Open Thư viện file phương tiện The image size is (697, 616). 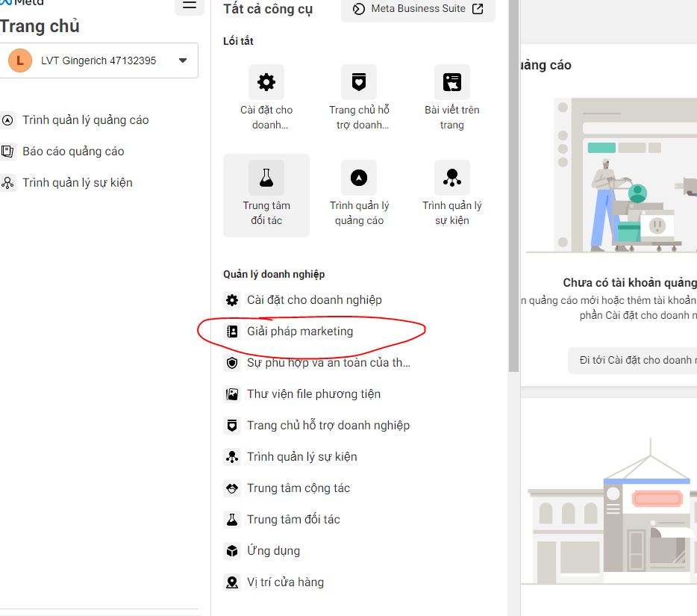pos(313,394)
